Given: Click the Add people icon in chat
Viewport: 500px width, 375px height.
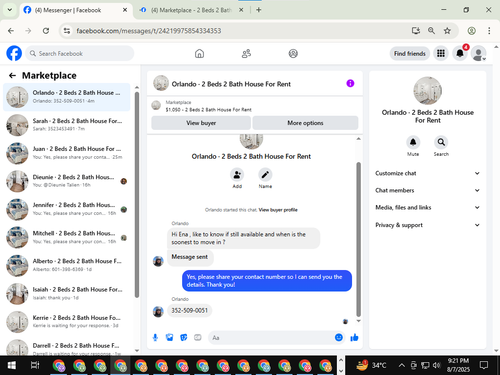Looking at the screenshot, I should pos(237,175).
